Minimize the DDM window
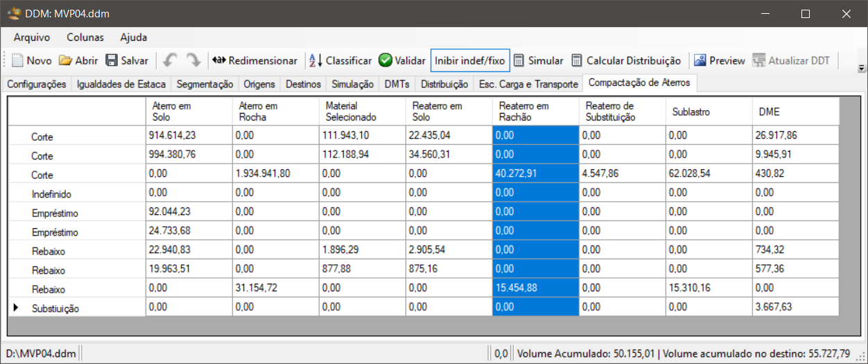Viewport: 868px width, 364px height. (765, 13)
